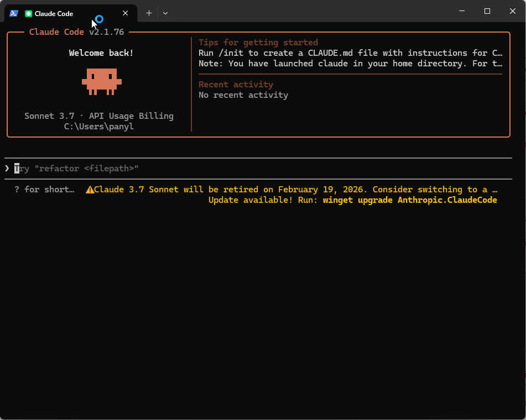Minimize the terminal window
Screen dimensions: 526x420
click(462, 11)
